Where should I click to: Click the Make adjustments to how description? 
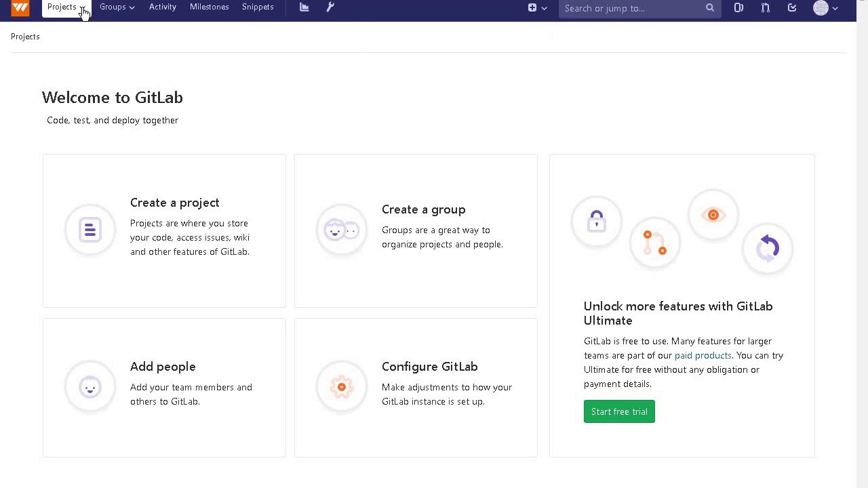coord(447,394)
